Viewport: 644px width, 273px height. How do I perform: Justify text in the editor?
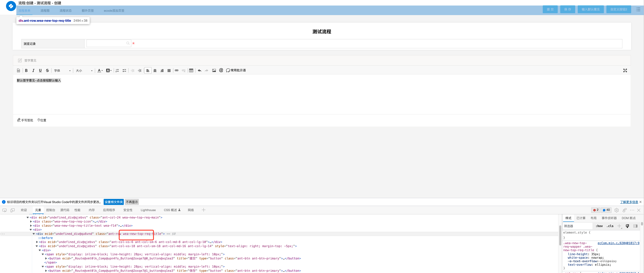click(169, 71)
